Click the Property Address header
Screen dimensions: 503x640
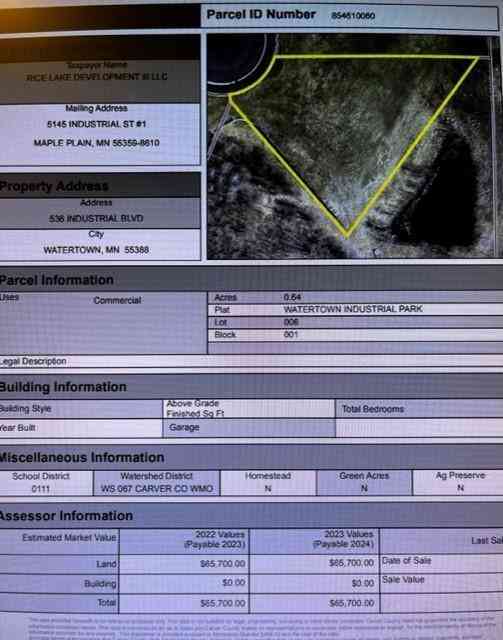click(54, 186)
